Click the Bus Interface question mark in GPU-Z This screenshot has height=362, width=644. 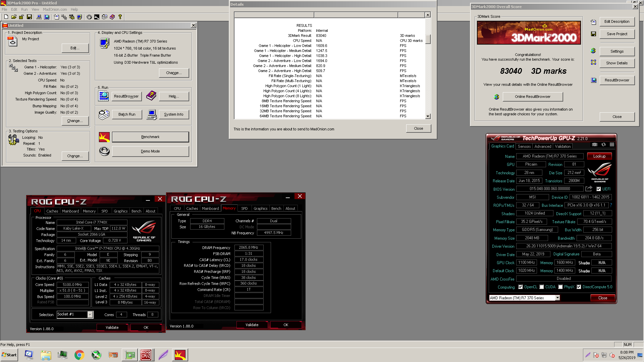click(x=611, y=205)
